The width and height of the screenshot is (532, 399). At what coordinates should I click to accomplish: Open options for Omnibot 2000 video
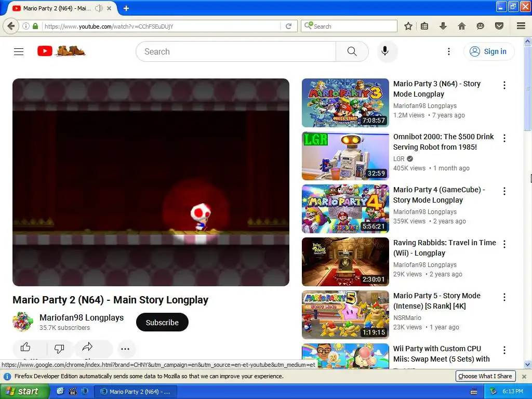coord(504,138)
